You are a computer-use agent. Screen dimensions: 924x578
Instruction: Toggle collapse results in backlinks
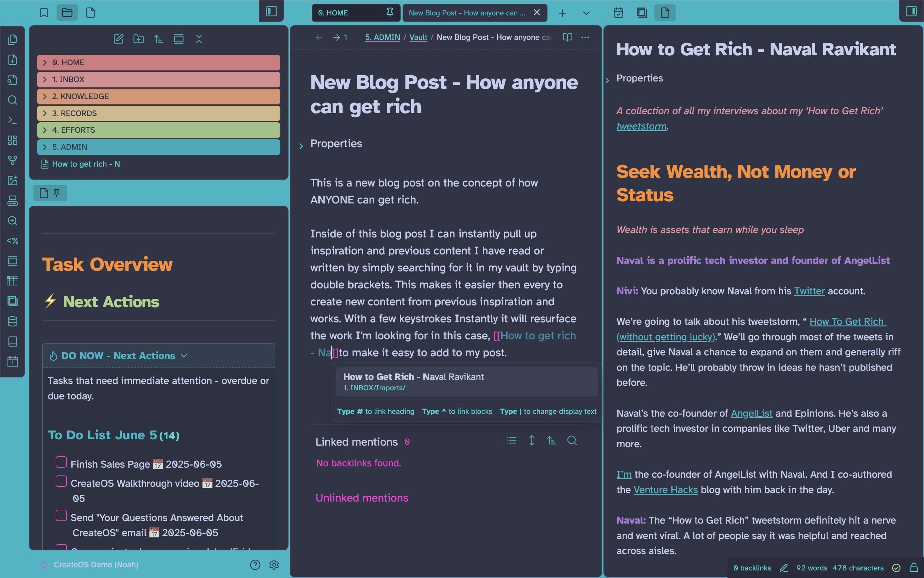click(511, 440)
